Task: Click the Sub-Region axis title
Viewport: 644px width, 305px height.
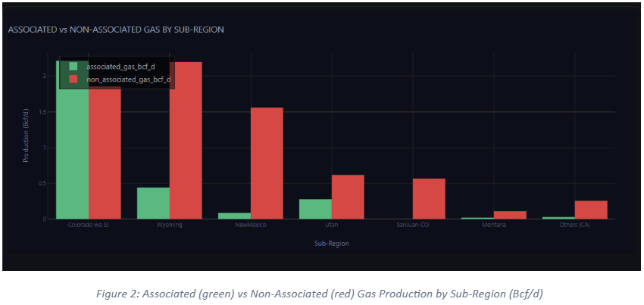Action: [332, 244]
